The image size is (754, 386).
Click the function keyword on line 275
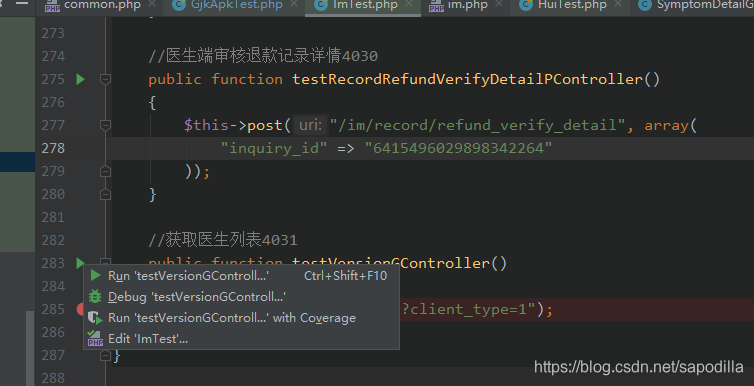[247, 79]
